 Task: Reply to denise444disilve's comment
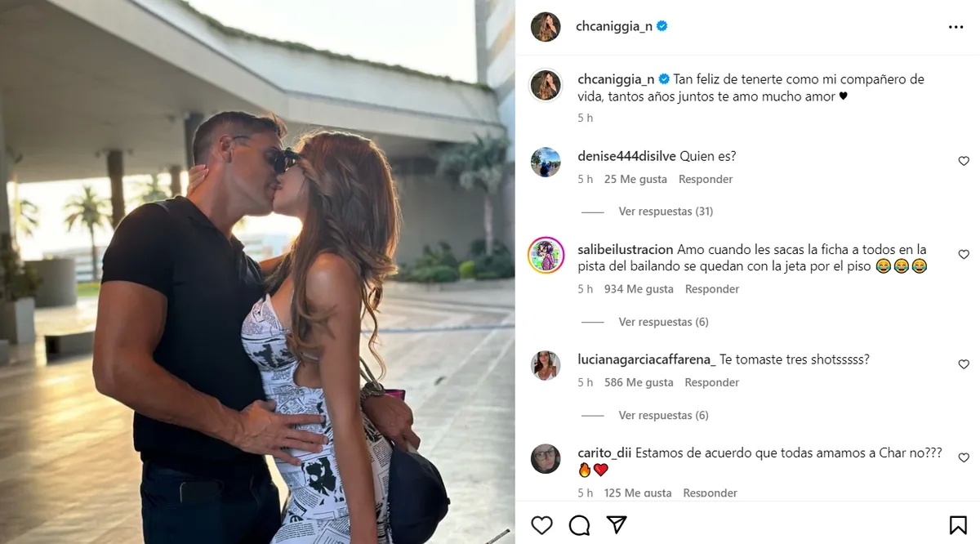click(706, 179)
